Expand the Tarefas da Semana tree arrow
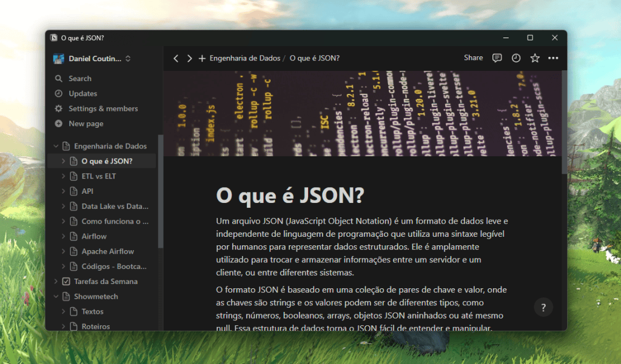Screen dimensions: 621x364 (x=56, y=282)
